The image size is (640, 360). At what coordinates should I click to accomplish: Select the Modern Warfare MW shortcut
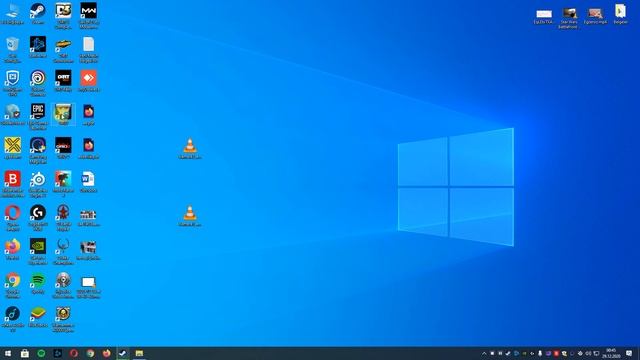(x=89, y=16)
